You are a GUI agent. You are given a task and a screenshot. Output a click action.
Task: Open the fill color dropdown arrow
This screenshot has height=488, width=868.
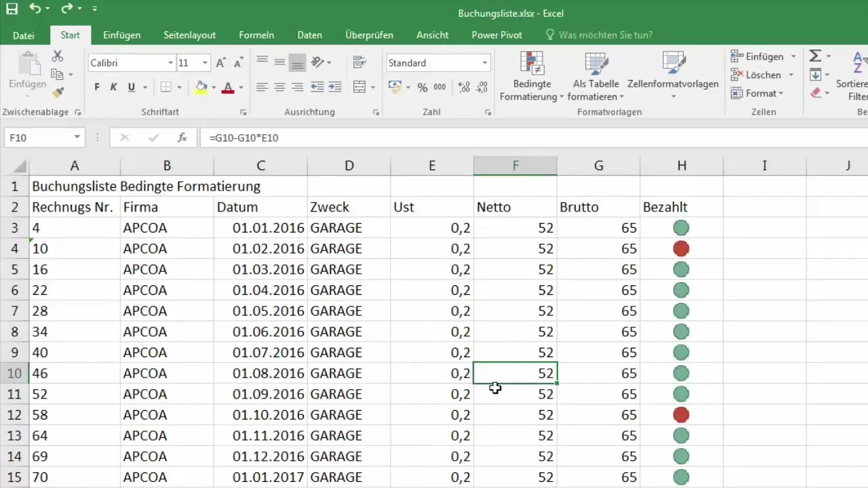214,87
